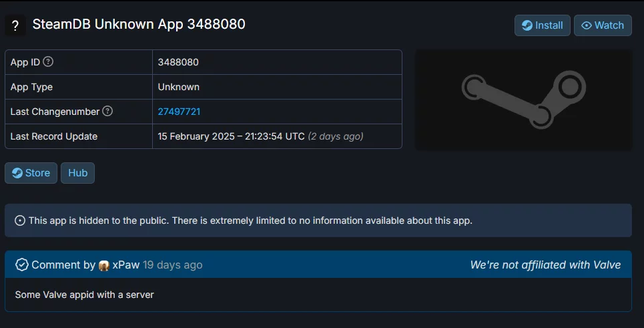Click the Watch button
The image size is (644, 328).
(603, 25)
